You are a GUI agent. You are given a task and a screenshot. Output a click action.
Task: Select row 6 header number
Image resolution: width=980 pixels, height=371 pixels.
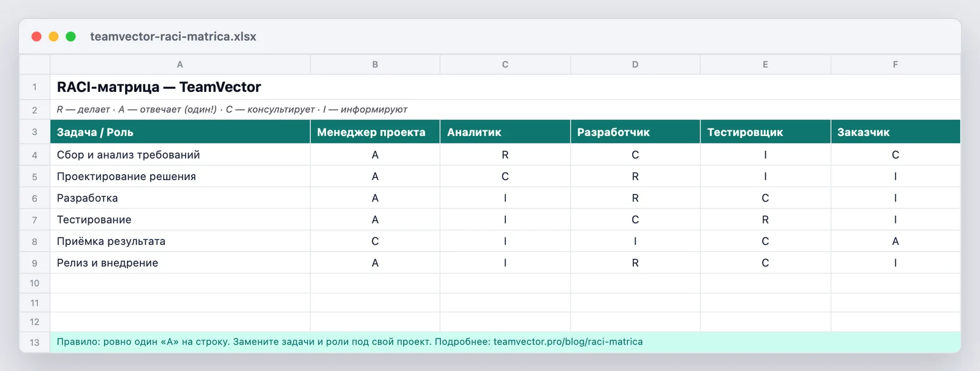(x=34, y=198)
